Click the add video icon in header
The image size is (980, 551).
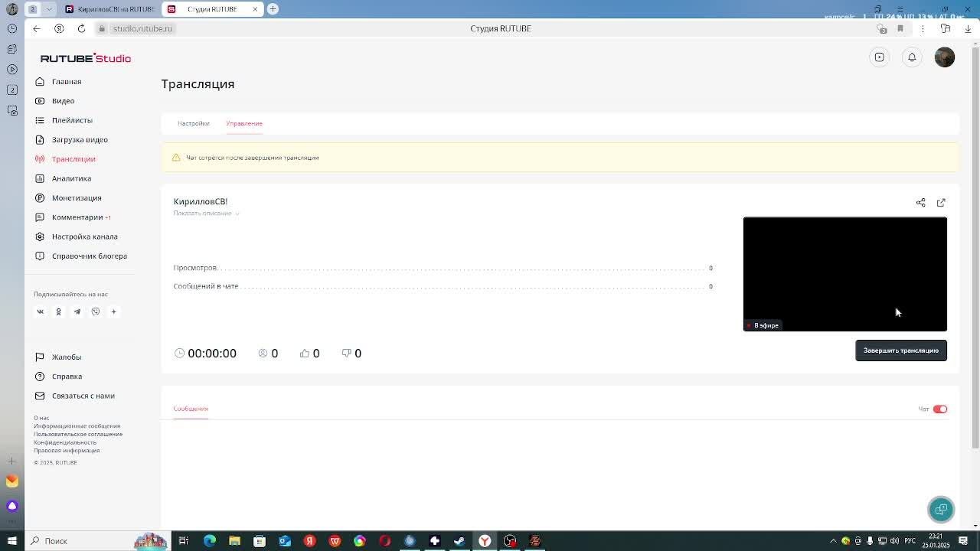point(880,57)
